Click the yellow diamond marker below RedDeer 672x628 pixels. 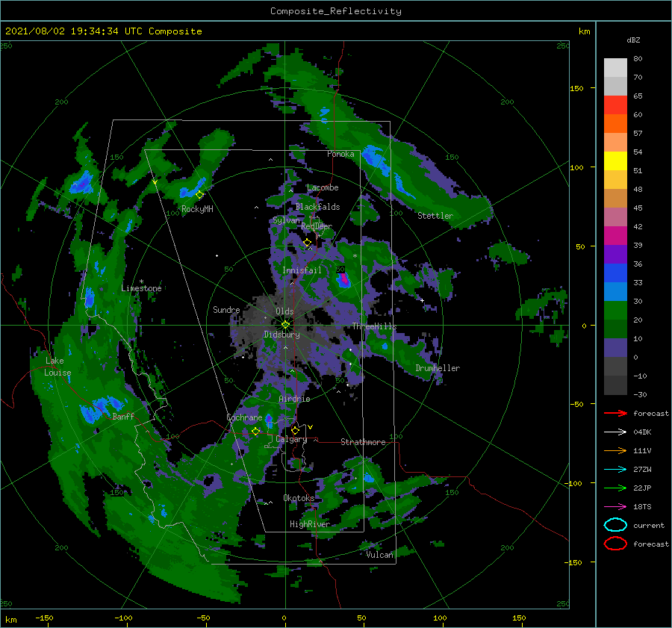[307, 243]
